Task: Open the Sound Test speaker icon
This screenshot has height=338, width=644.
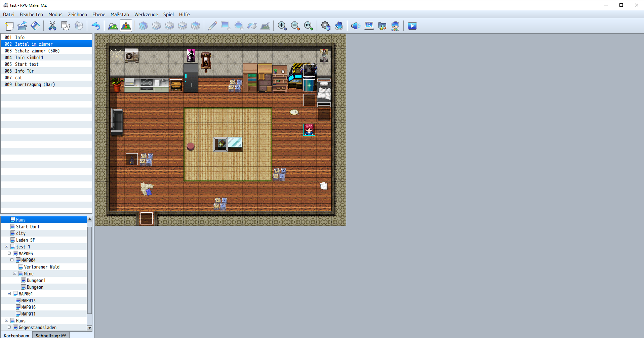Action: 355,26
